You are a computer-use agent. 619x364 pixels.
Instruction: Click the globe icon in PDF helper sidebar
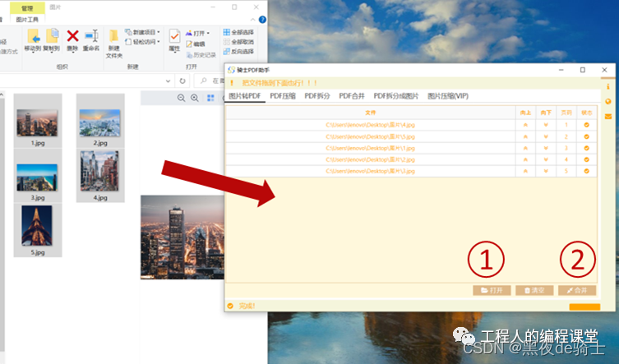[x=608, y=101]
